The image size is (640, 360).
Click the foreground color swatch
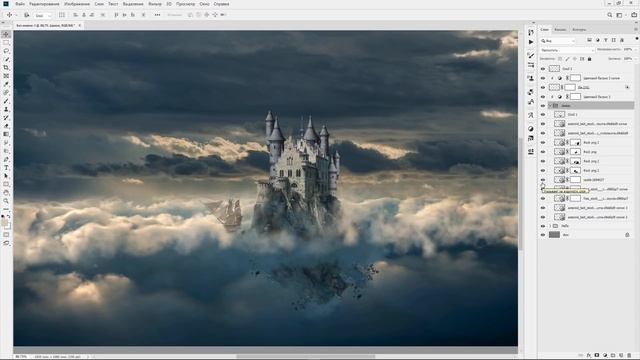[x=4, y=222]
